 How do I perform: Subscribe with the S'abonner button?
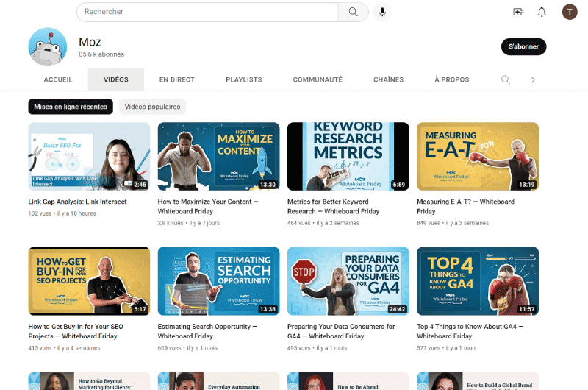pos(523,46)
